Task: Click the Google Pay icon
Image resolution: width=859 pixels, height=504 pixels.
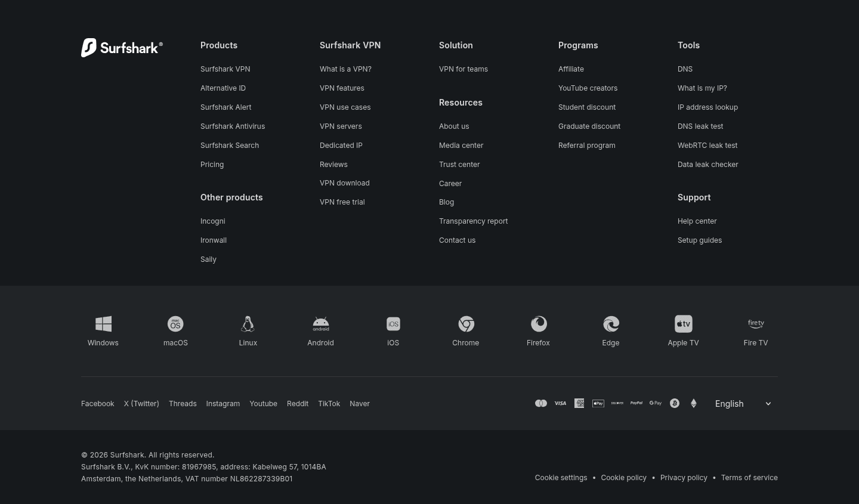Action: coord(656,404)
